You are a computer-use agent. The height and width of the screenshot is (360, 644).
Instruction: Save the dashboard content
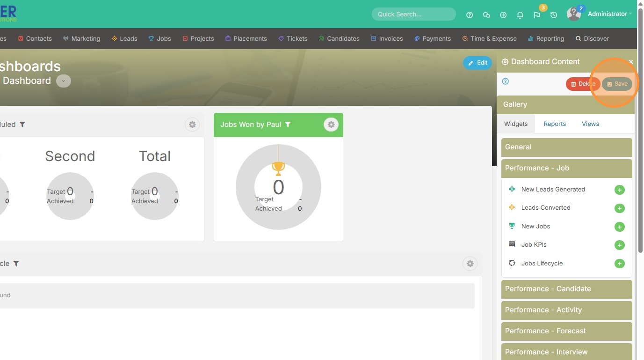(617, 84)
